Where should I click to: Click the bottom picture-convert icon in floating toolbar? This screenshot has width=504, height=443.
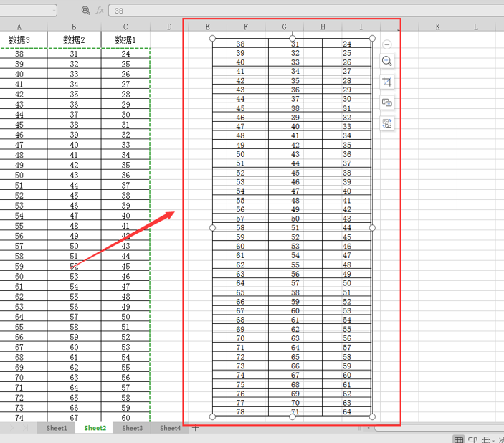click(x=386, y=123)
